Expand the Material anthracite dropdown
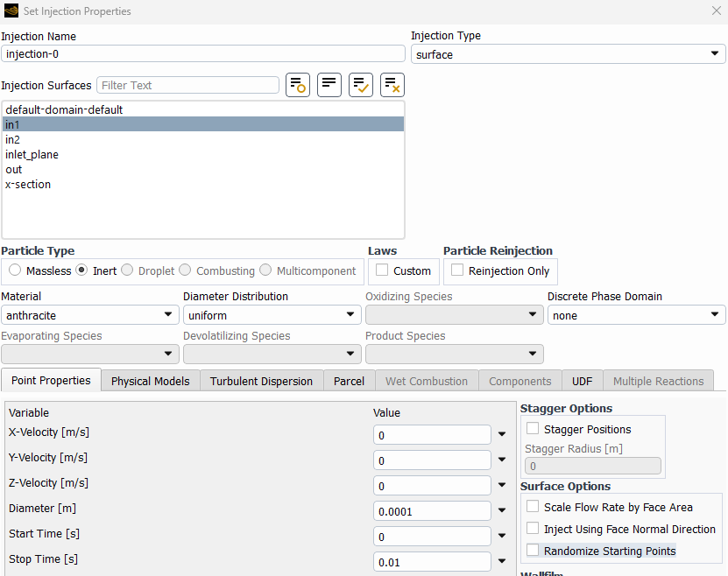This screenshot has height=576, width=728. [90, 315]
